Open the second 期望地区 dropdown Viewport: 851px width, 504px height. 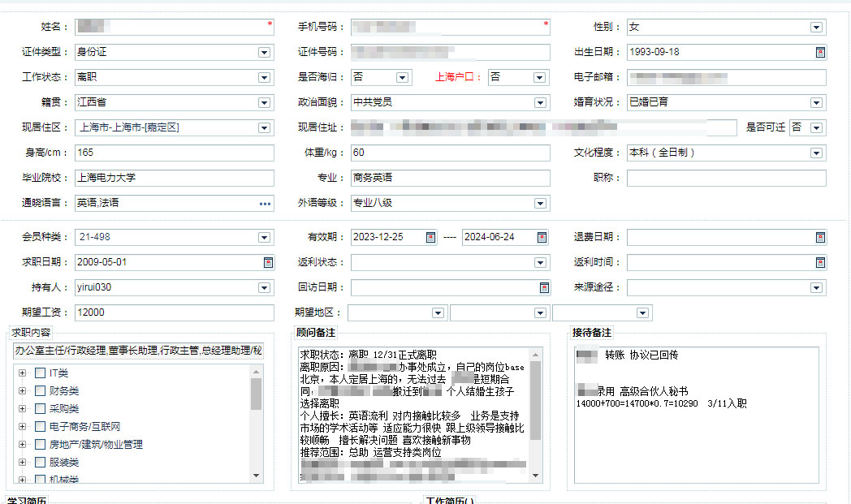click(539, 313)
